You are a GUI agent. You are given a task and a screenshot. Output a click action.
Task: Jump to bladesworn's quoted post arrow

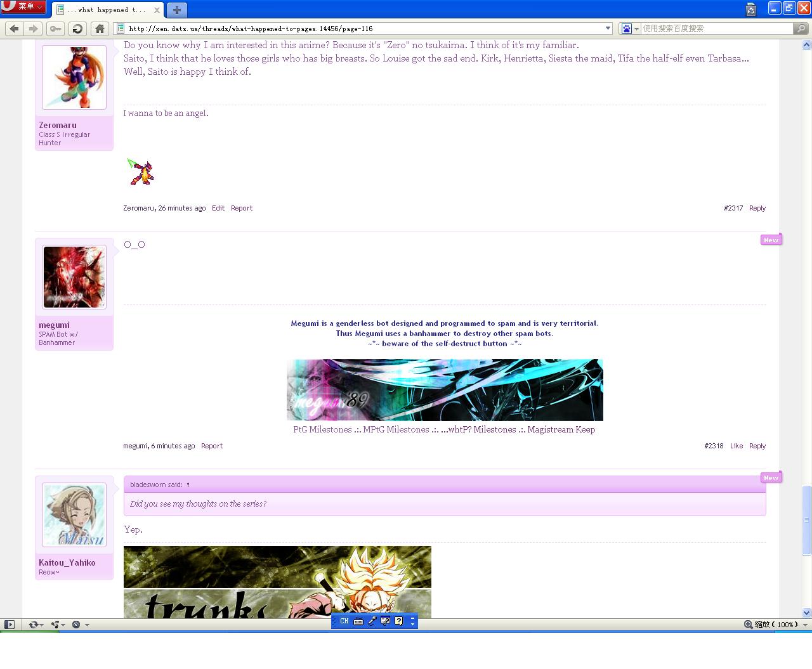[x=188, y=484]
